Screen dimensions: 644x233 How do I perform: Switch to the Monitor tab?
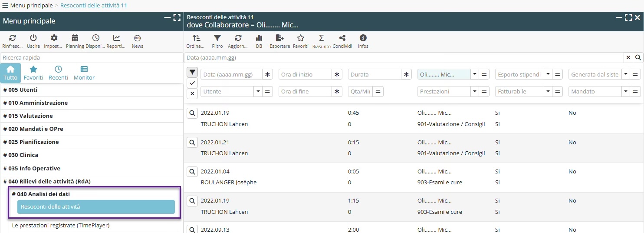84,73
